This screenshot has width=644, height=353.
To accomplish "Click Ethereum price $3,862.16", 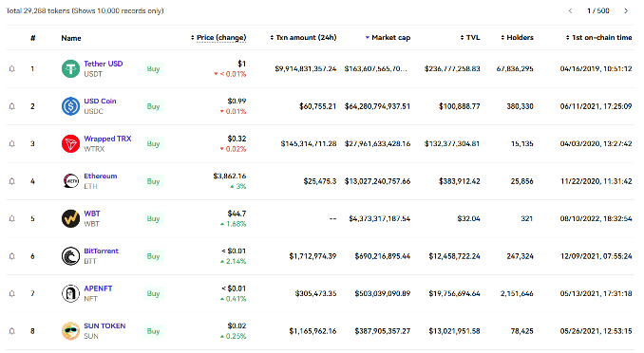I will tap(230, 176).
